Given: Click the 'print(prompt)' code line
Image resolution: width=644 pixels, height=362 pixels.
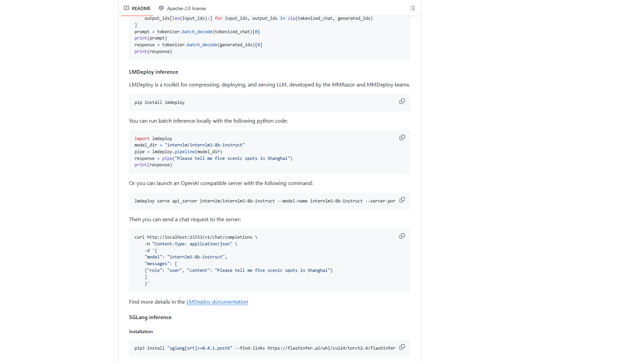Looking at the screenshot, I should click(151, 38).
